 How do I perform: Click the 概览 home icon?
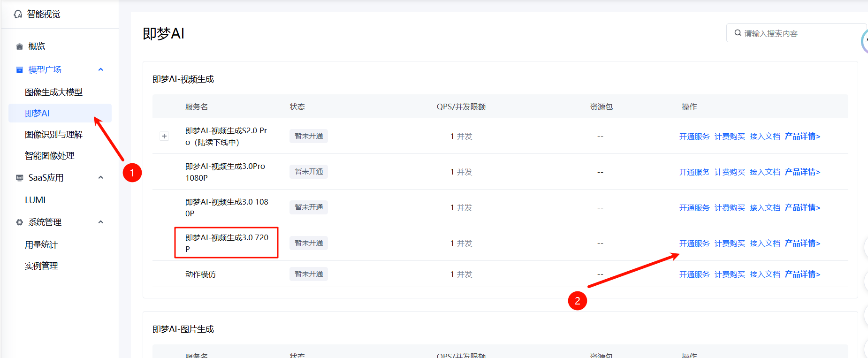coord(19,46)
